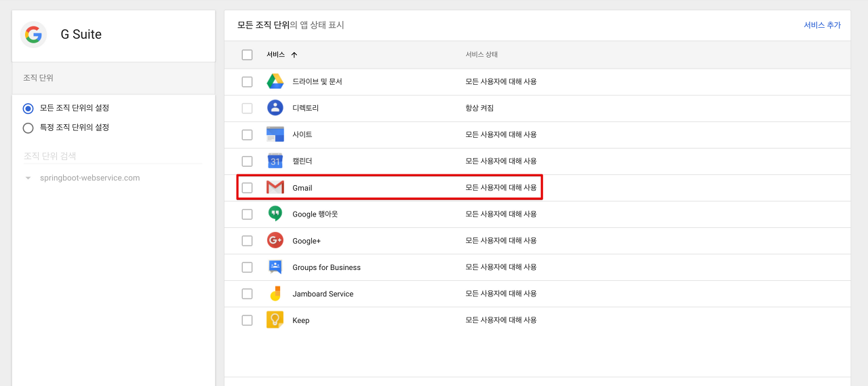This screenshot has width=868, height=386.
Task: Click in the 조직 단위 검색 field
Action: [x=113, y=156]
